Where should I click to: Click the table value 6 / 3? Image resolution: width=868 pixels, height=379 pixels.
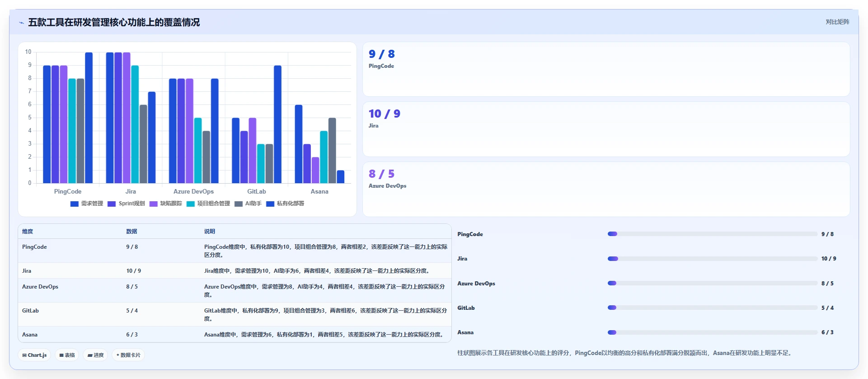pyautogui.click(x=132, y=335)
